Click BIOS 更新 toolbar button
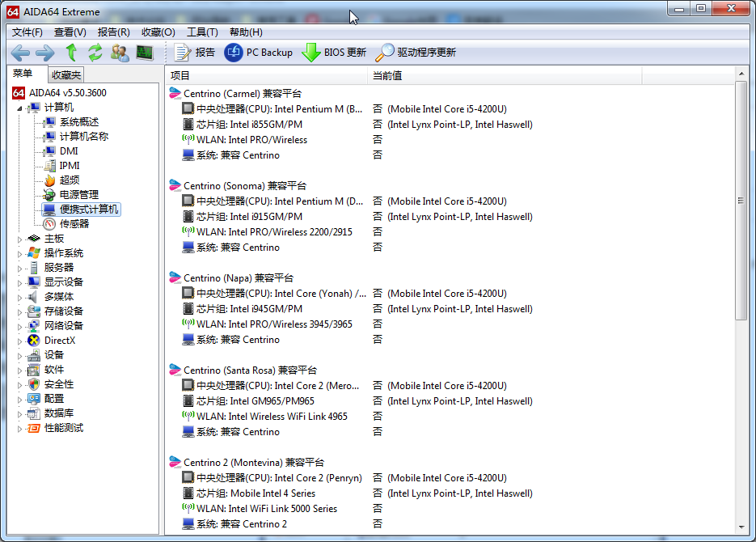The height and width of the screenshot is (542, 756). pos(334,52)
